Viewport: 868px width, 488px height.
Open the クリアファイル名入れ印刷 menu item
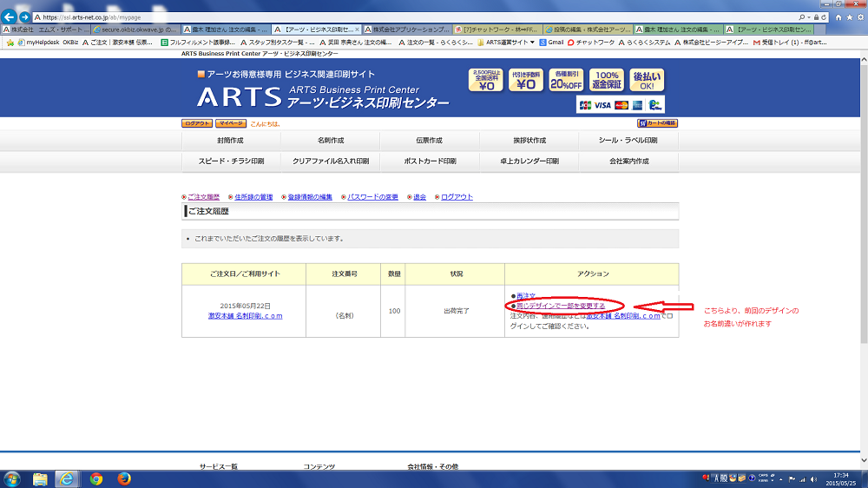331,162
